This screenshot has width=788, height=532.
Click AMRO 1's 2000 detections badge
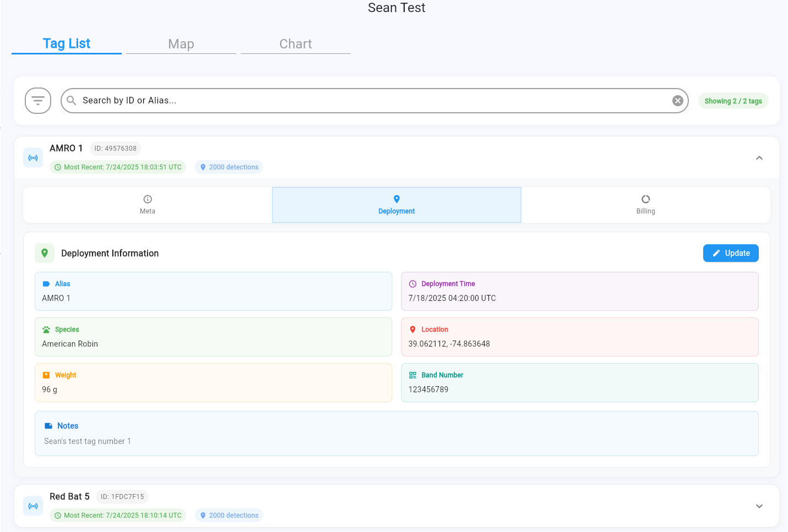pyautogui.click(x=229, y=167)
